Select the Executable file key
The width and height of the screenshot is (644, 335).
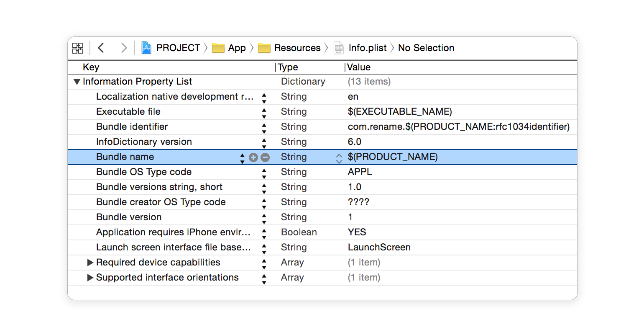coord(128,112)
